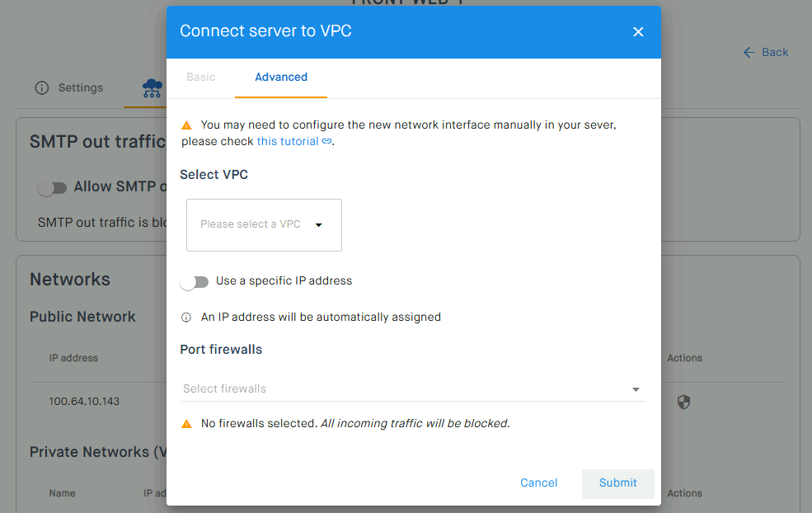The image size is (812, 513).
Task: Expand the Select firewalls dropdown arrow
Action: [636, 389]
